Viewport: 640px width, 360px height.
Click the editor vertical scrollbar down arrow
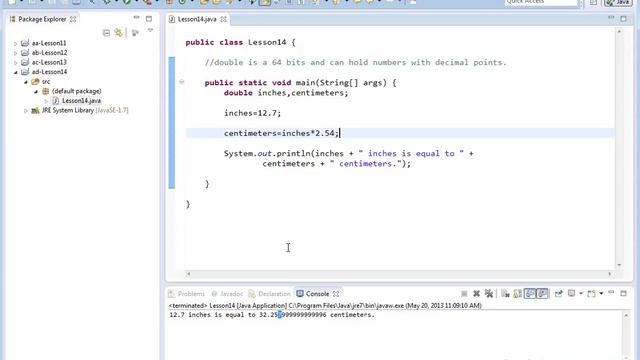619,265
